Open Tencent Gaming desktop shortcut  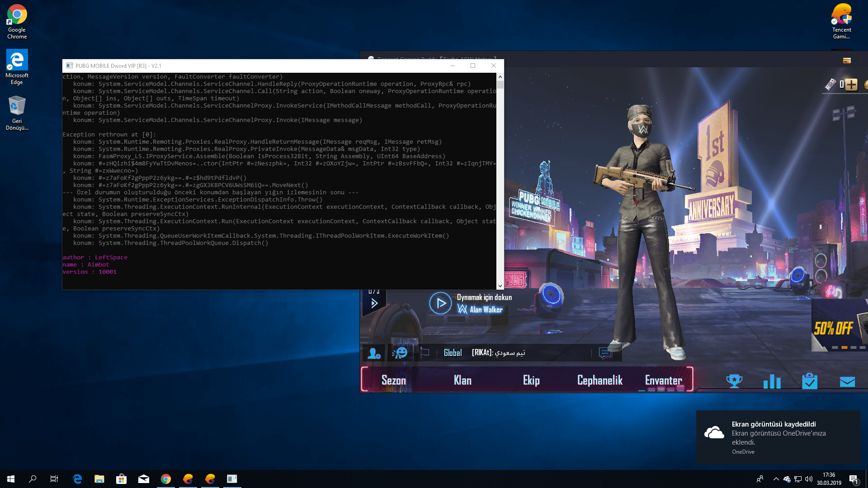(x=841, y=21)
